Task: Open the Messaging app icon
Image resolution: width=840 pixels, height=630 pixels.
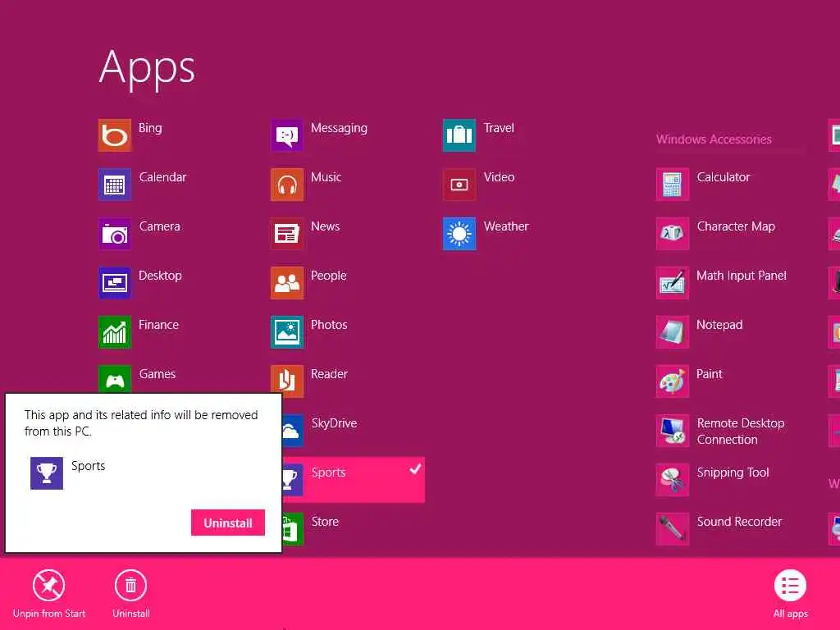Action: 287,135
